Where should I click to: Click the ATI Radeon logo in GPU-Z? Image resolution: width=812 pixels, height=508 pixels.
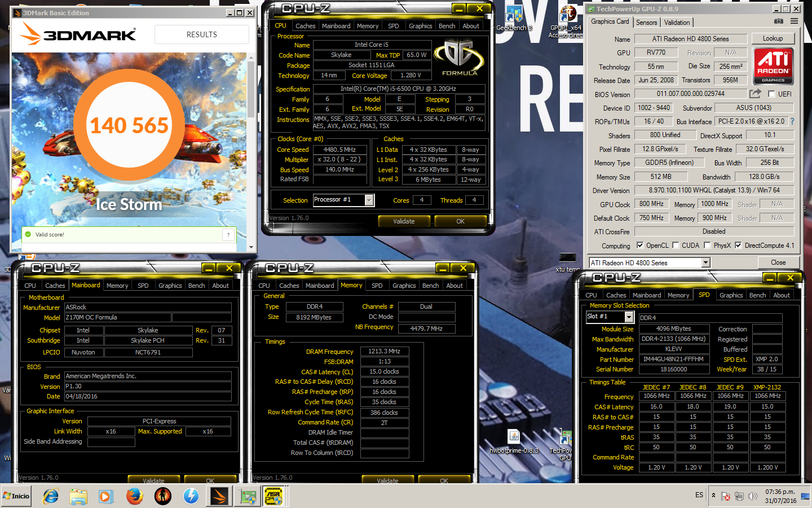coord(774,66)
